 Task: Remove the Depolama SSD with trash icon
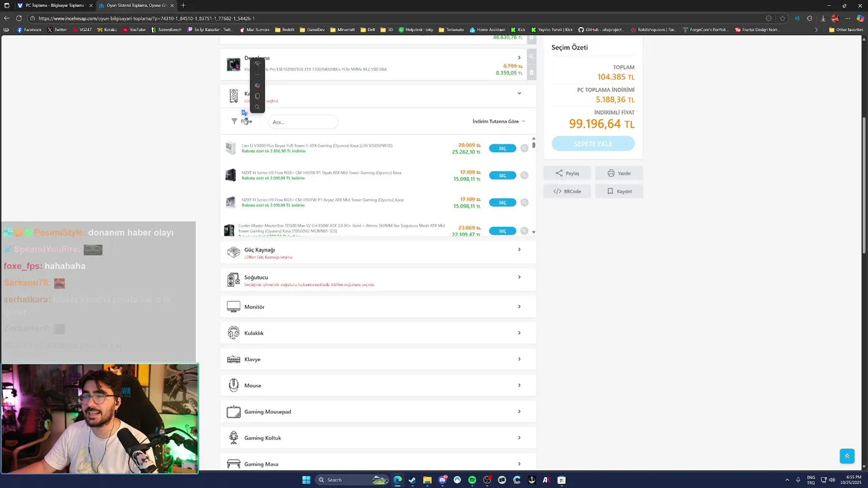coord(531,73)
